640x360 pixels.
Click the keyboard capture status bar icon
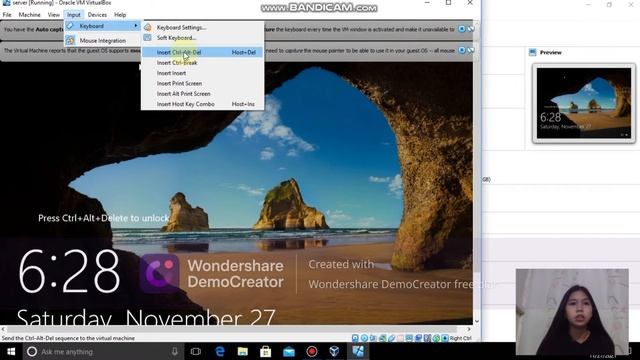tap(445, 338)
